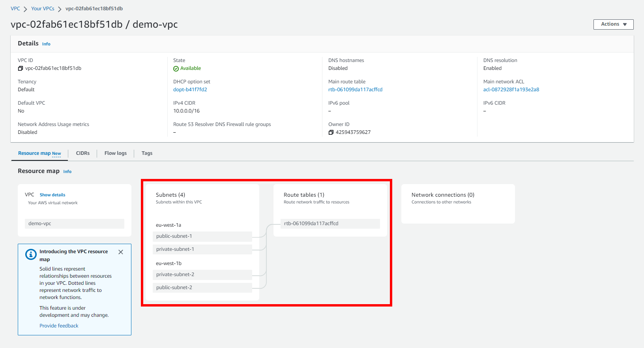Viewport: 644px width, 348px height.
Task: Navigate to Your VPCs breadcrumb
Action: [x=43, y=9]
